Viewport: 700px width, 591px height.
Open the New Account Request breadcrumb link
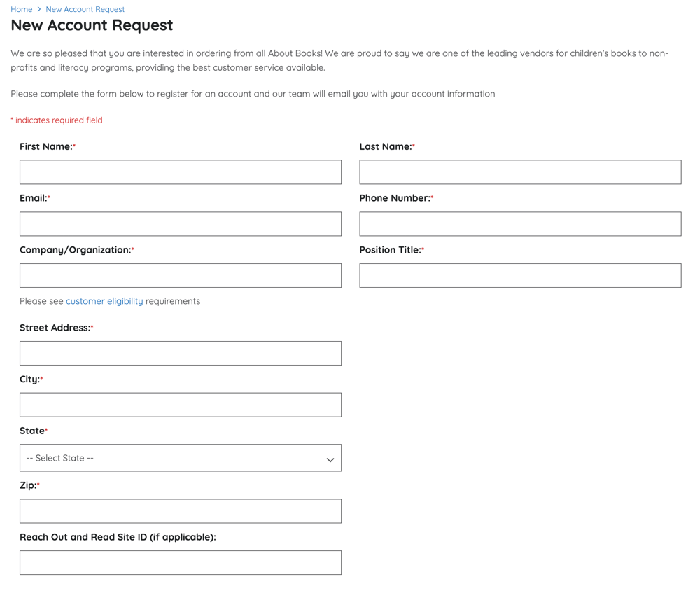pyautogui.click(x=85, y=9)
